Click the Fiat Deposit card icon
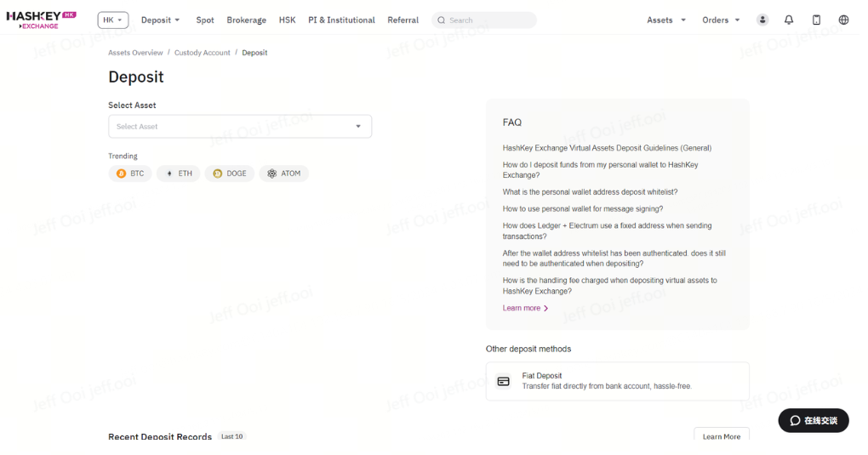Viewport: 868px width, 455px height. 503,381
